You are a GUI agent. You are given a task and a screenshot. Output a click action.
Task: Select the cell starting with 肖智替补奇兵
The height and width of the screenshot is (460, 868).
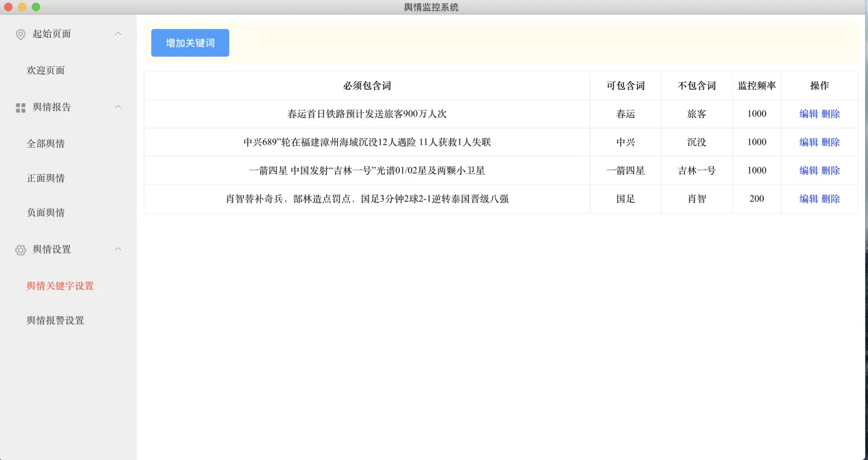(x=367, y=199)
